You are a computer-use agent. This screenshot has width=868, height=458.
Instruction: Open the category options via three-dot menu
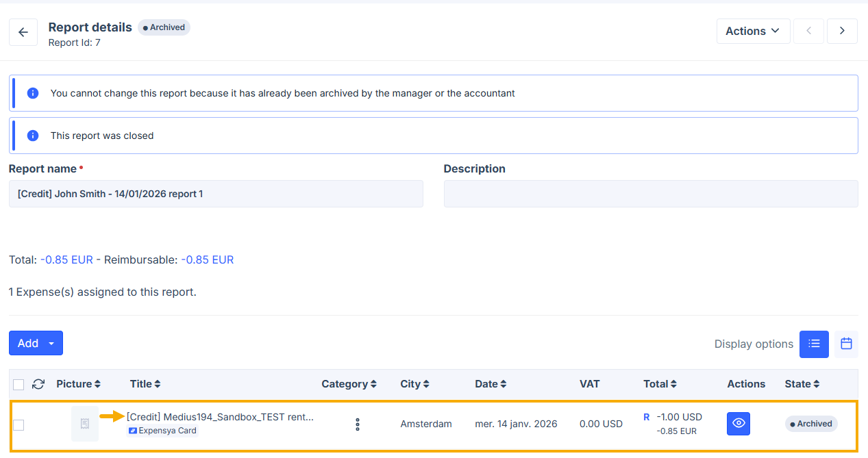tap(357, 424)
